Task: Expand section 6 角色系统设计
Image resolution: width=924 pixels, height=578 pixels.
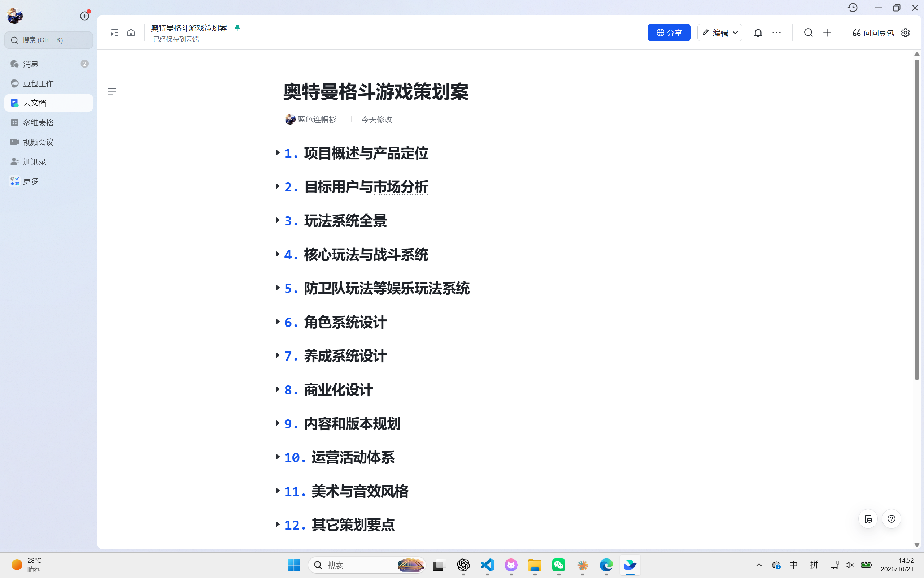Action: [278, 322]
